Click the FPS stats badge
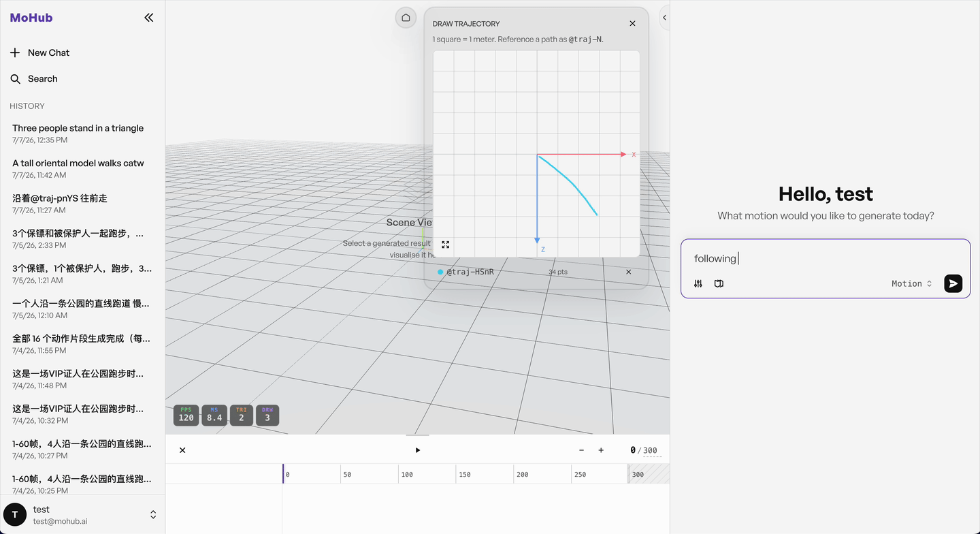980x534 pixels. click(186, 415)
